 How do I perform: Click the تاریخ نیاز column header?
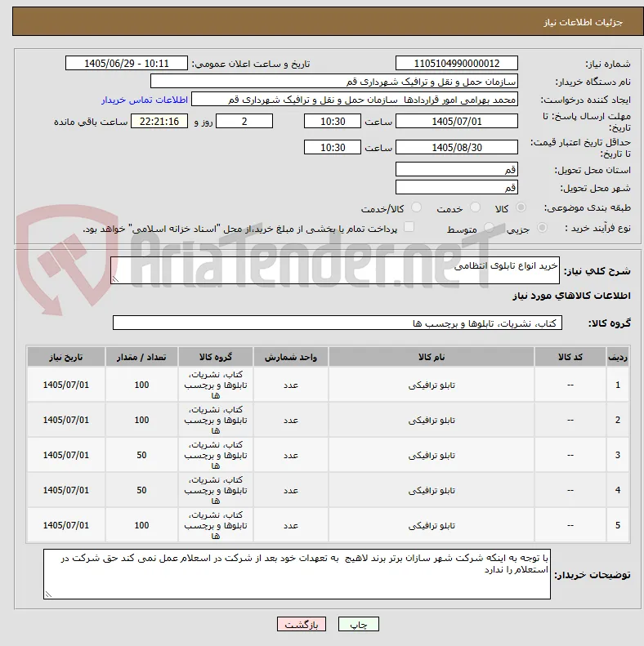(x=66, y=357)
